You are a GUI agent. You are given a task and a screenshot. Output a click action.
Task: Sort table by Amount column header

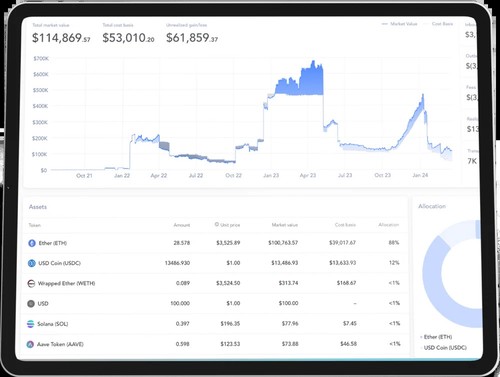coord(182,225)
